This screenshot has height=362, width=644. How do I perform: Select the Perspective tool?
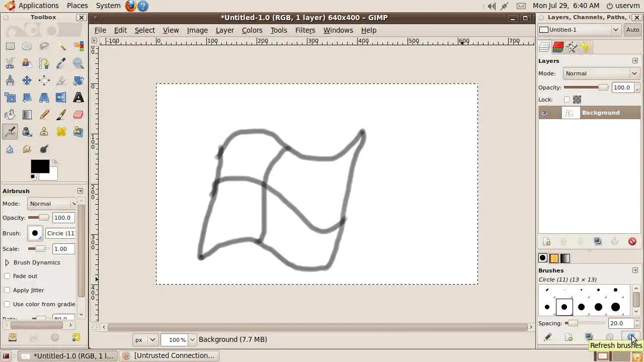[x=44, y=98]
